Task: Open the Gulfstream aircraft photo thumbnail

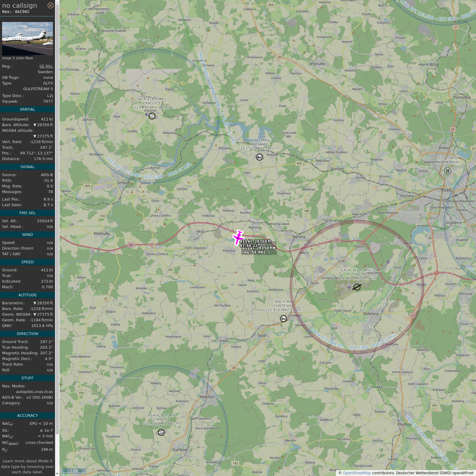Action: 27,38
